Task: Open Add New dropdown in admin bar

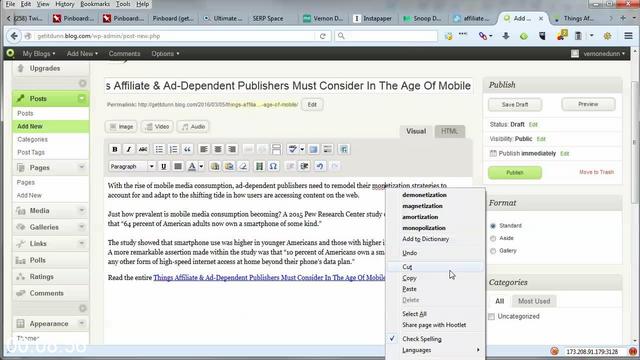Action: point(82,53)
